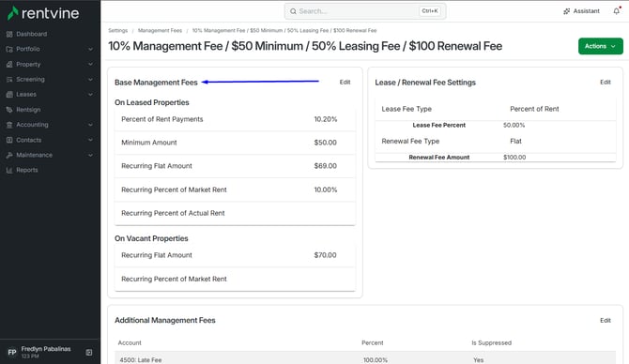
Task: Click the Percent column header
Action: (x=373, y=342)
